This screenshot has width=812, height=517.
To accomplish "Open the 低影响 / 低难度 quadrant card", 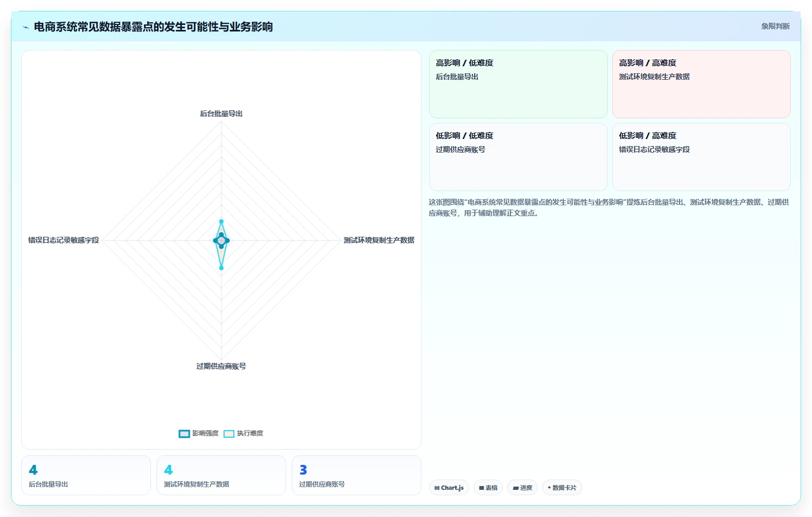I will coord(518,157).
